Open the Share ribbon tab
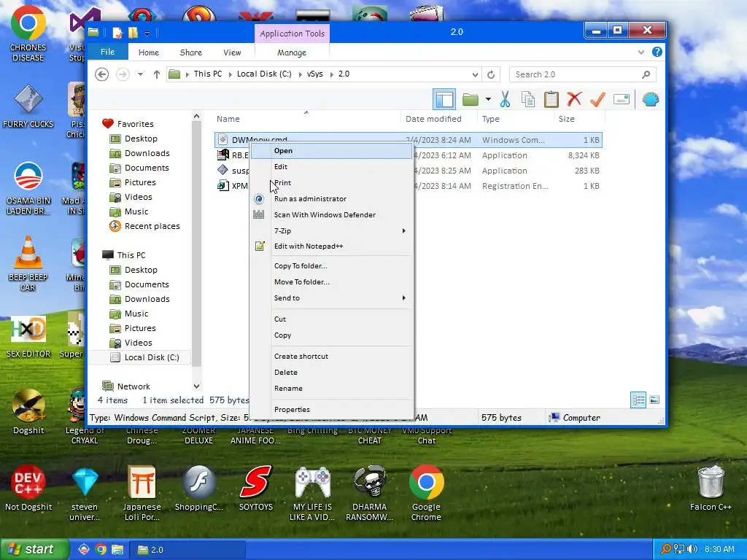Viewport: 747px width, 560px height. (x=190, y=52)
